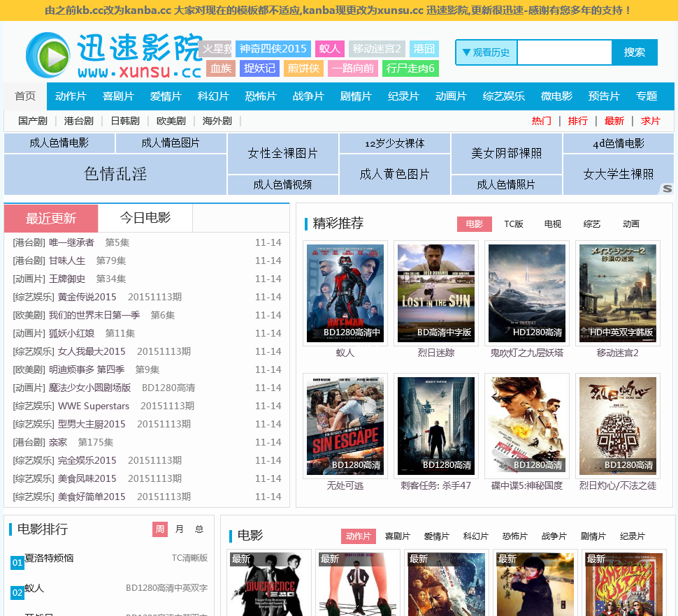The width and height of the screenshot is (678, 616).
Task: Open the 一路向前 hot tag
Action: coord(353,68)
